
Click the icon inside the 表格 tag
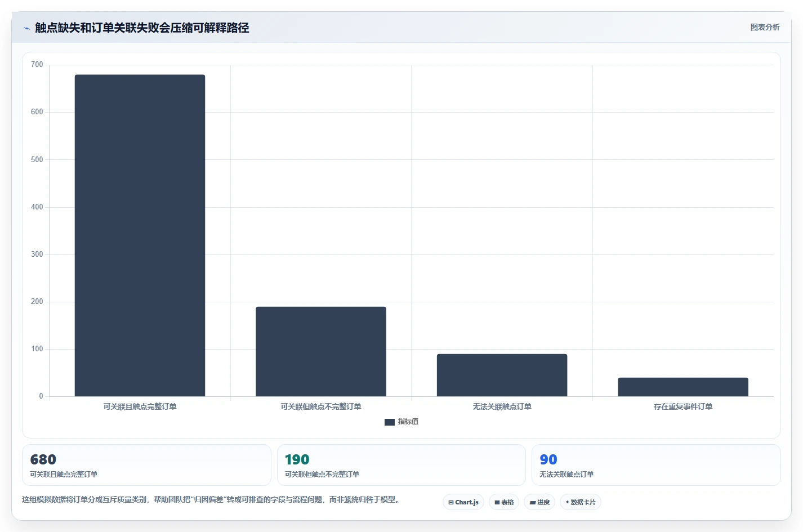[x=497, y=502]
